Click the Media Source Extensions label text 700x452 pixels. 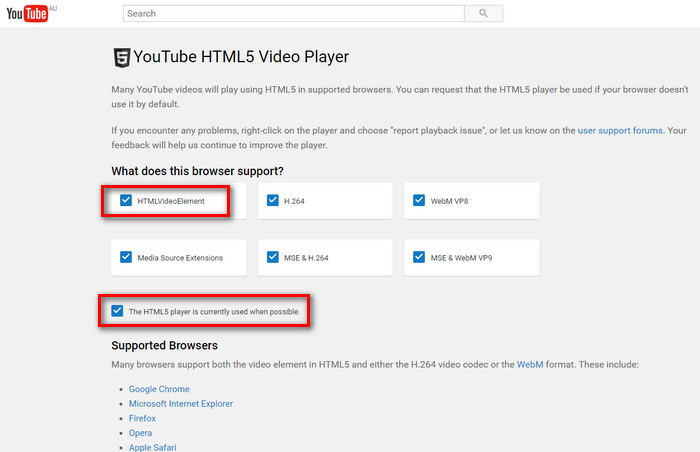tap(180, 258)
